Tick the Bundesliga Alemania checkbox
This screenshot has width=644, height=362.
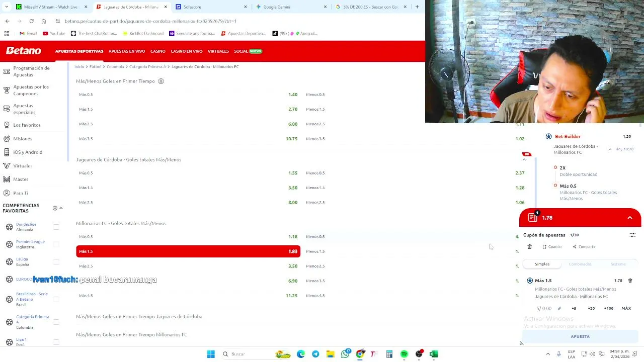coord(56,227)
